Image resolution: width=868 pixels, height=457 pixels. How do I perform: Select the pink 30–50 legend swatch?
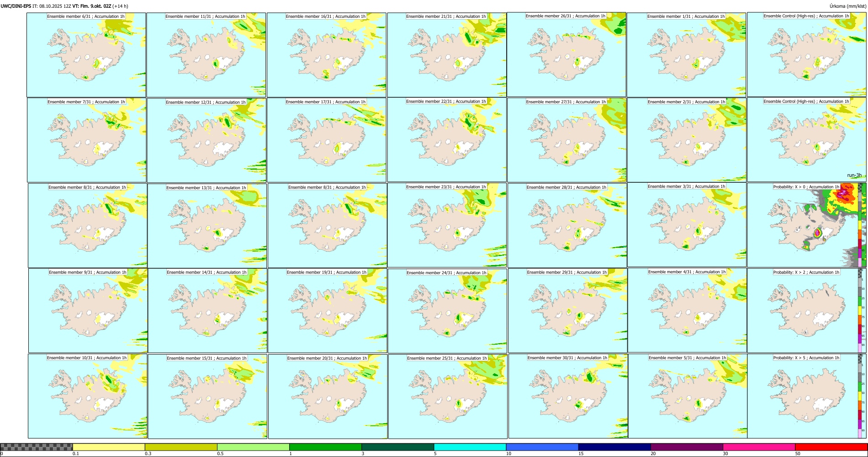coord(759,447)
